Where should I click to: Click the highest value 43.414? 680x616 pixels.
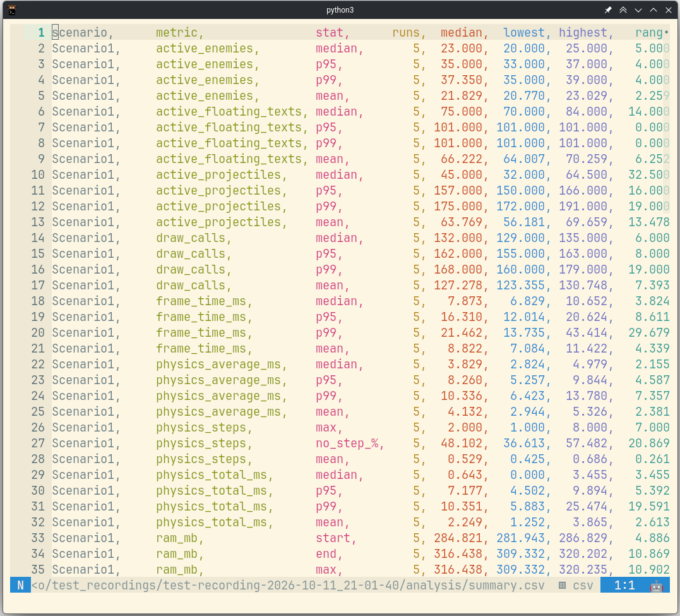(587, 332)
